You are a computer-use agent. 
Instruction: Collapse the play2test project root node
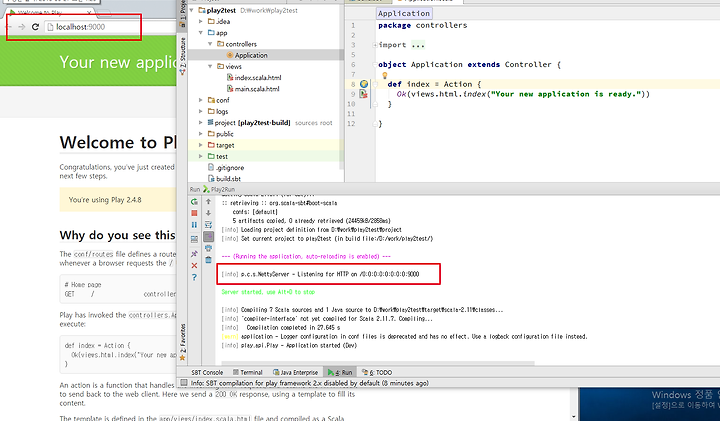192,10
